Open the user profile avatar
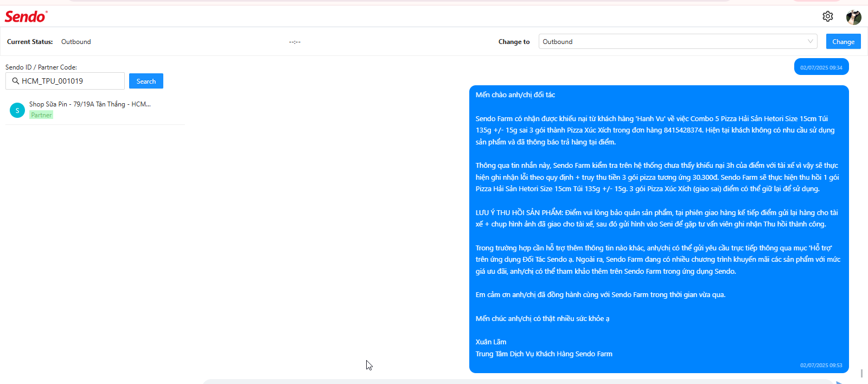 853,17
